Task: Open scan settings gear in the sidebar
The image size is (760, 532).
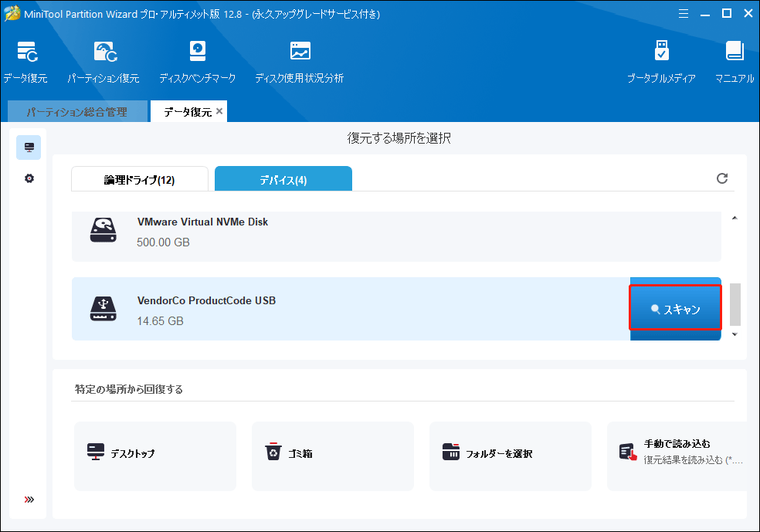Action: 29,178
